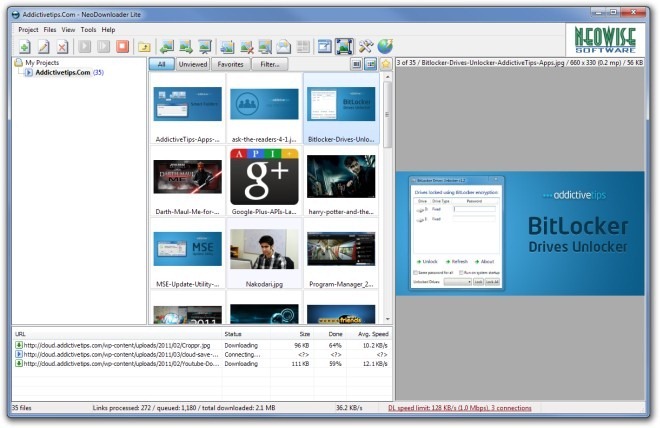
Task: Select the Program-Manager_2 thumbnail
Action: click(x=341, y=253)
